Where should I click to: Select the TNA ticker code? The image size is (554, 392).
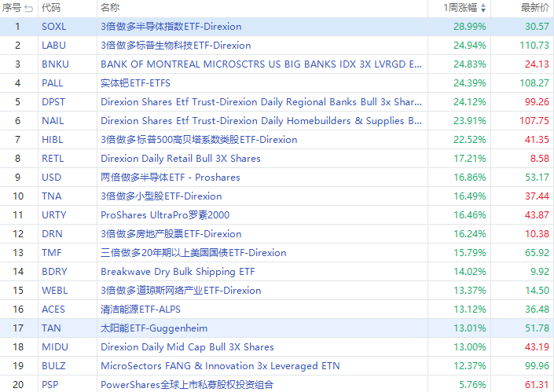click(x=51, y=196)
